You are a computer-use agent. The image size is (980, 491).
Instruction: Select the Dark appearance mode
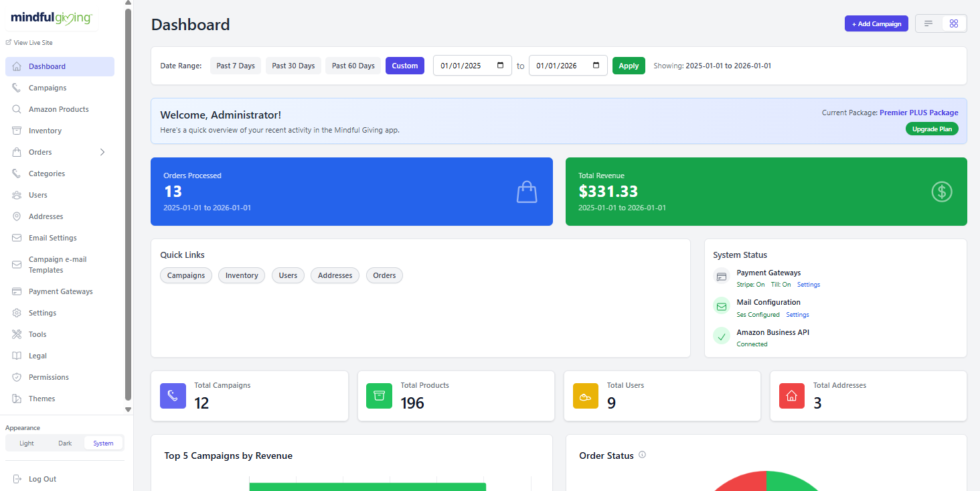[64, 443]
